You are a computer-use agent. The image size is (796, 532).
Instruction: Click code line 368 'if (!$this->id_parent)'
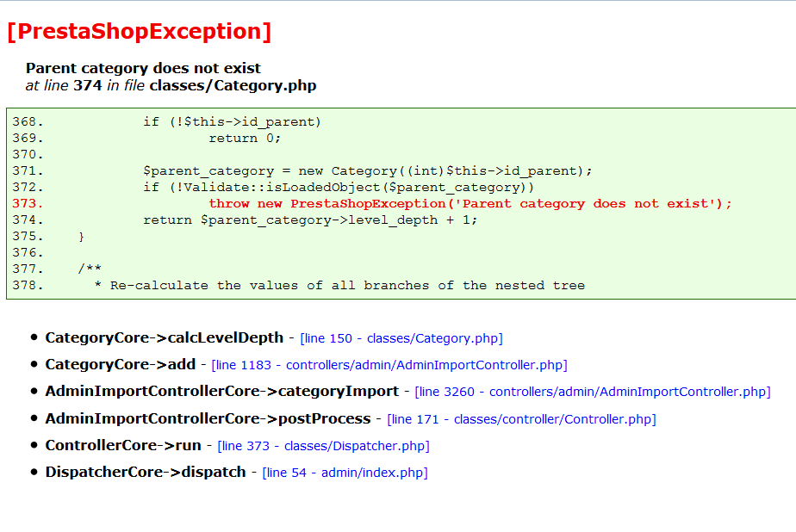coord(232,122)
